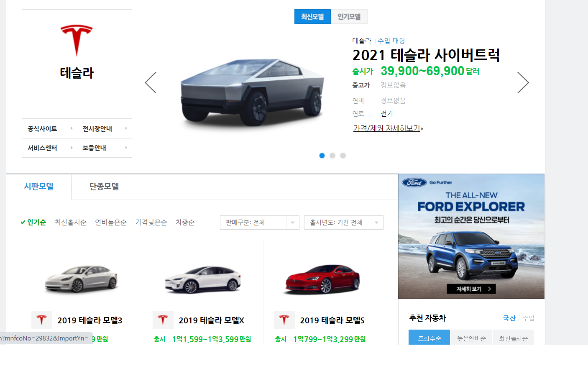Click 자세히 보기 button in Ford ad
Viewport: 588px width, 366px height.
(x=471, y=289)
